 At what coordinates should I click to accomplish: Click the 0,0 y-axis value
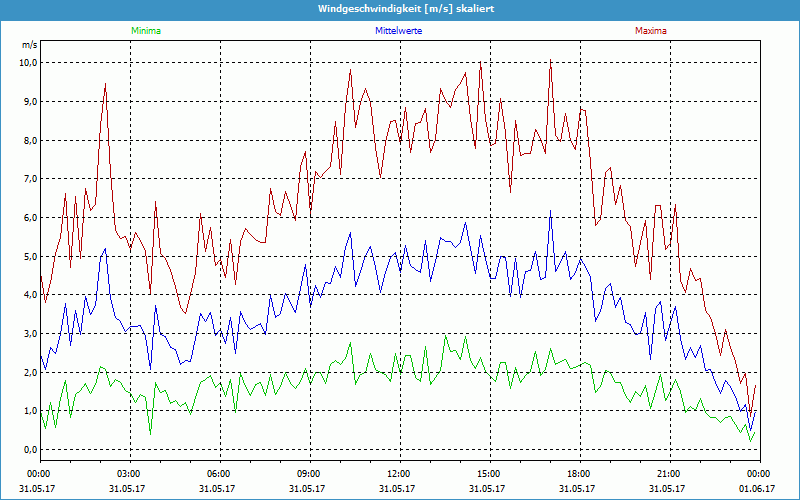(31, 449)
